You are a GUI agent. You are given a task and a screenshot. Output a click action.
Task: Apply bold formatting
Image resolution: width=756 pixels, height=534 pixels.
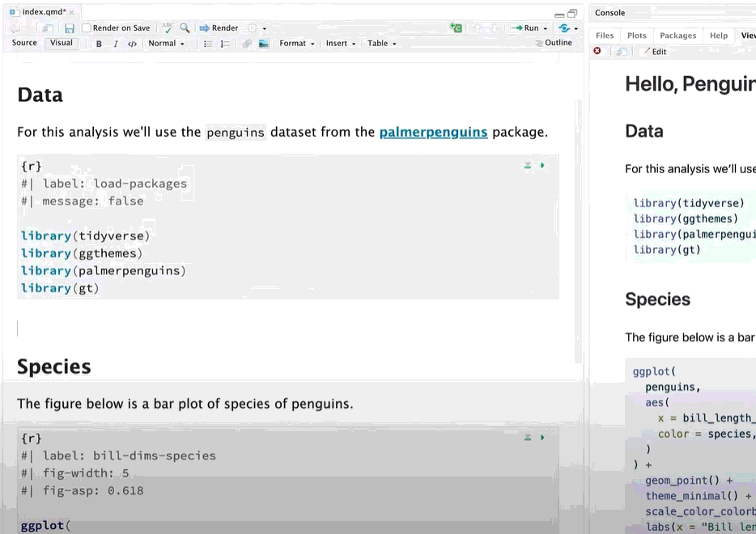pos(99,44)
